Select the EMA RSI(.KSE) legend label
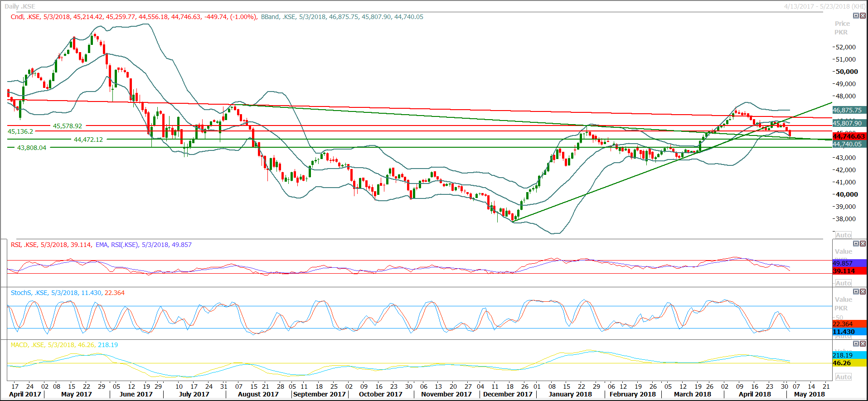The width and height of the screenshot is (868, 401). point(144,245)
